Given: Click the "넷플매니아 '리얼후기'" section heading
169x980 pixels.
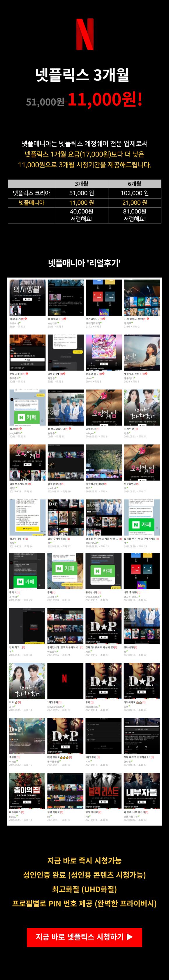Looking at the screenshot, I should pyautogui.click(x=84, y=263).
